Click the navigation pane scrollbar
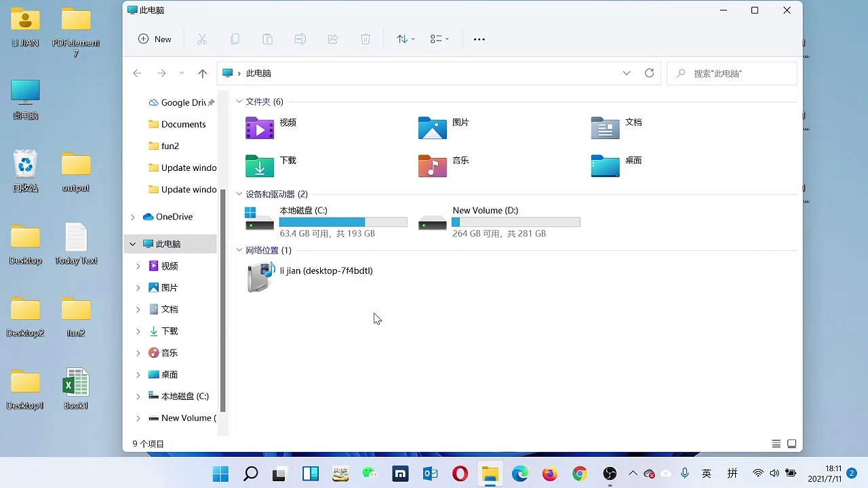 (x=222, y=300)
